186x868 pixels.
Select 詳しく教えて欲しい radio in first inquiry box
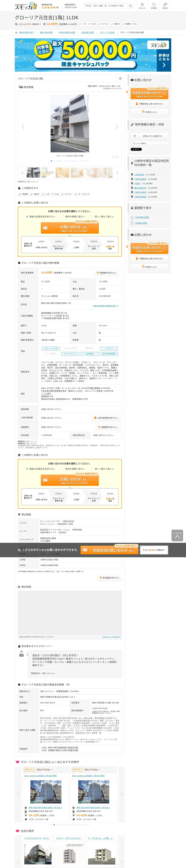tap(92, 217)
